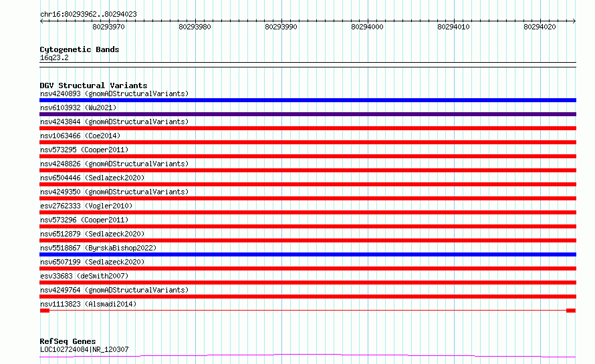Click the nsv4249764 gnomAD variant label
The width and height of the screenshot is (595, 364).
point(114,290)
